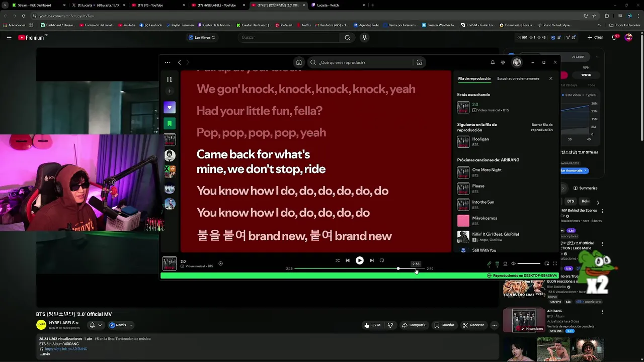Screen dimensions: 644x362
Task: Click Spotify search field '¿Qué quieres reproducir?'
Action: [x=361, y=62]
